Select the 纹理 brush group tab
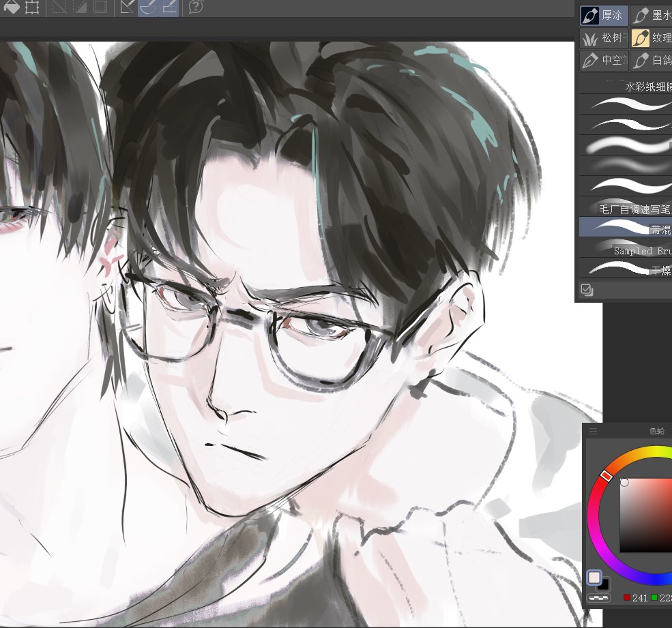 click(652, 38)
